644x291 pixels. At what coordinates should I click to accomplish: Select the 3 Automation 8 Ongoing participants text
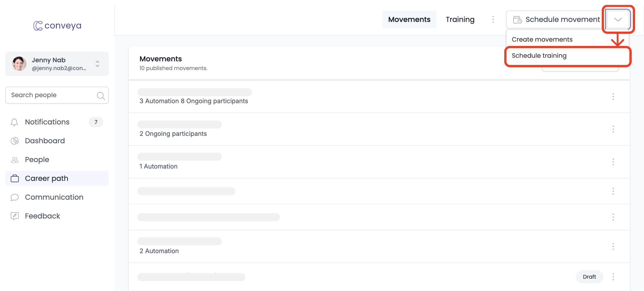(x=194, y=101)
